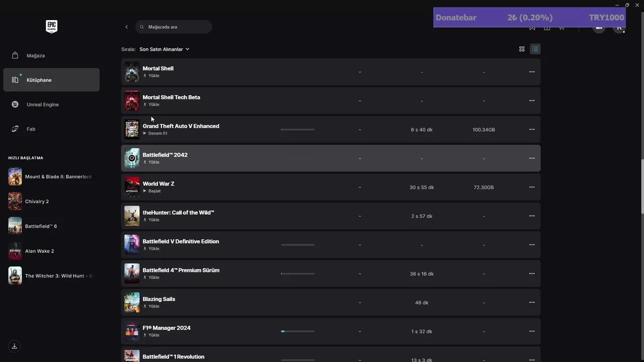This screenshot has height=362, width=644.
Task: Click the Kütüphane library icon
Action: tap(15, 80)
